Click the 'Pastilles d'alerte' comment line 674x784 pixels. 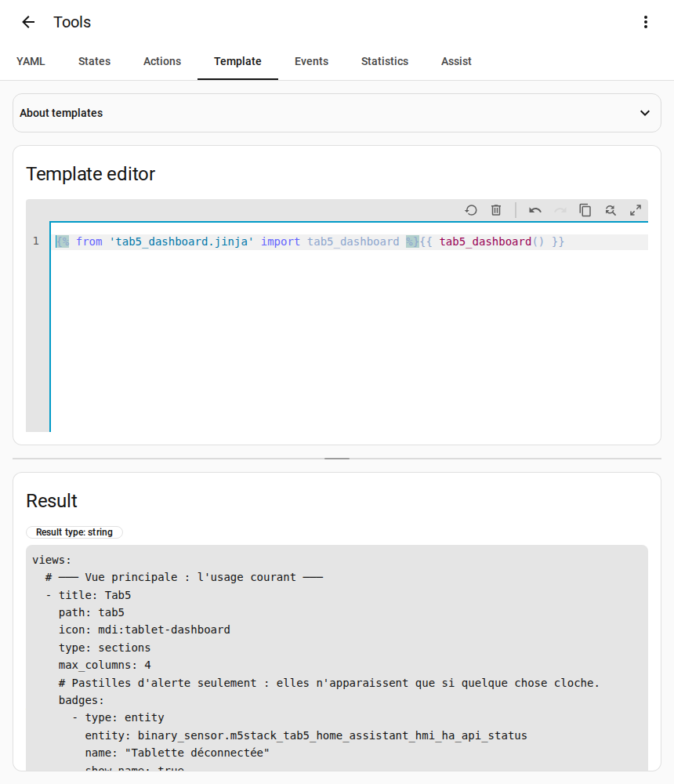pyautogui.click(x=329, y=683)
